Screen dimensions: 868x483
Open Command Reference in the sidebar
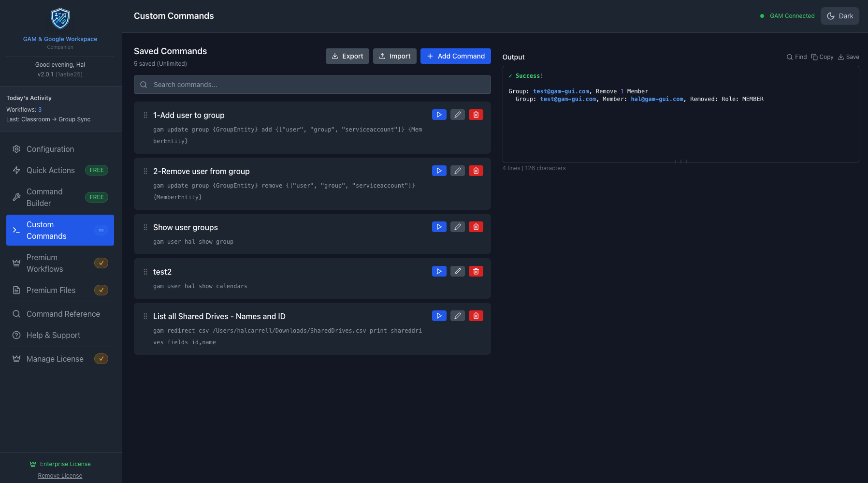point(60,314)
